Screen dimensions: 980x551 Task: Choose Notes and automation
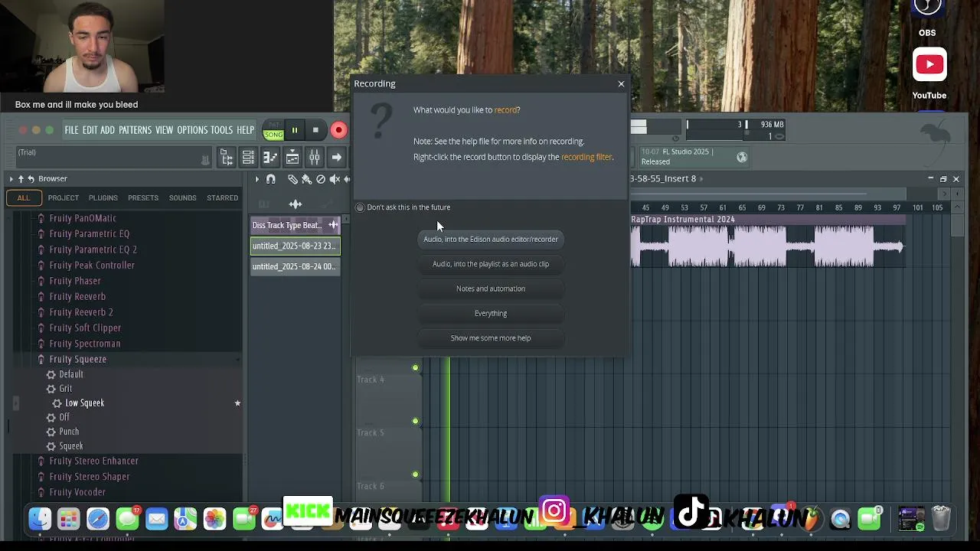click(491, 289)
